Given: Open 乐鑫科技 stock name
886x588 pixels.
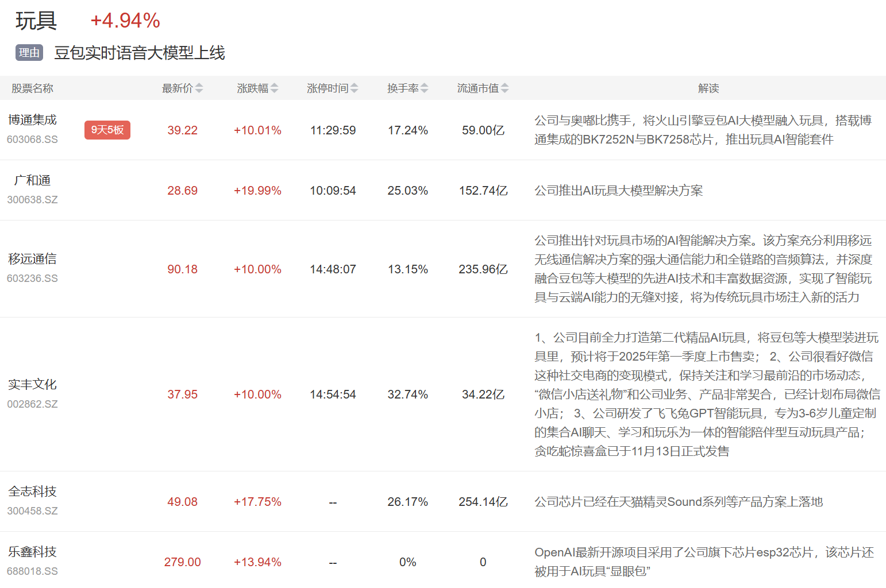Looking at the screenshot, I should 32,552.
